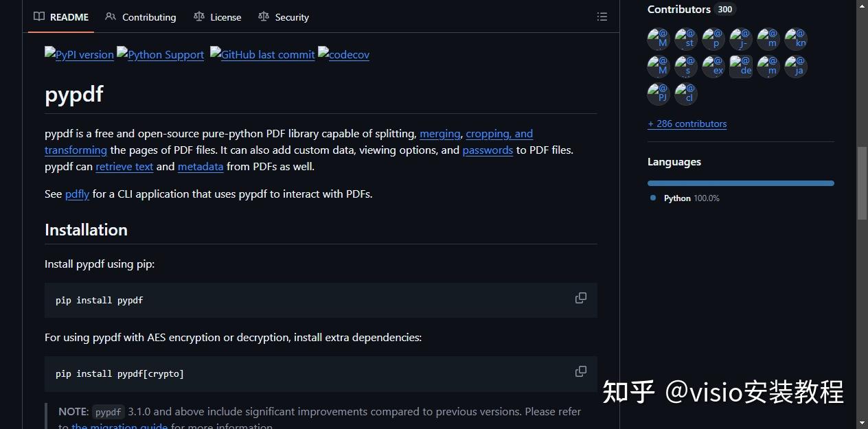
Task: Open the codecov badge
Action: pyautogui.click(x=343, y=54)
